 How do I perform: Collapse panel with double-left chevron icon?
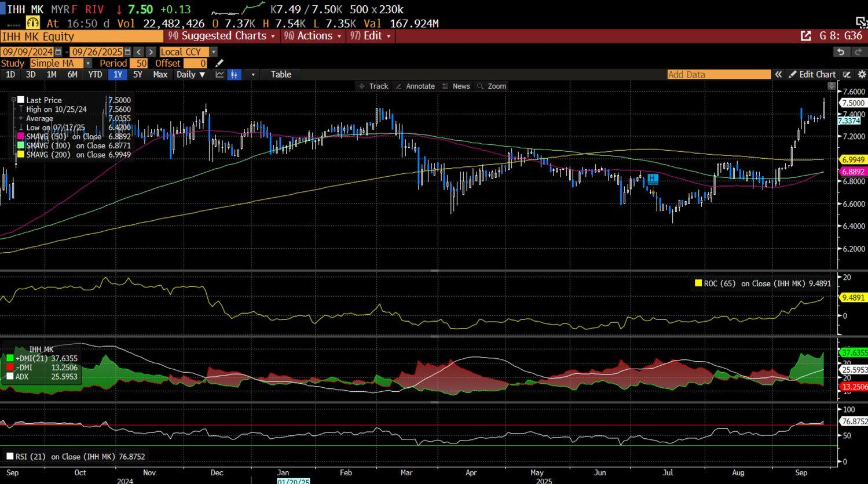pos(779,74)
